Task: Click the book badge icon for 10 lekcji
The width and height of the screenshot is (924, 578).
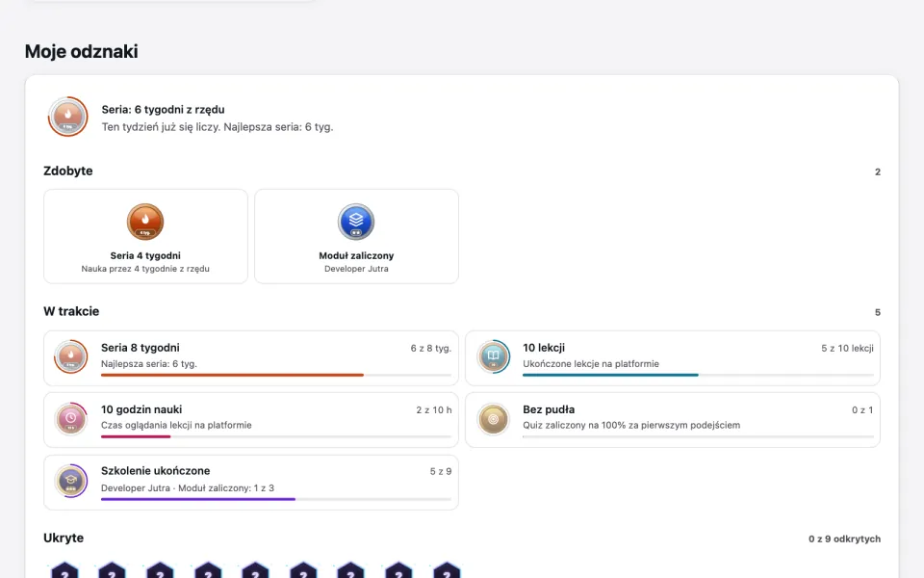Action: [493, 356]
